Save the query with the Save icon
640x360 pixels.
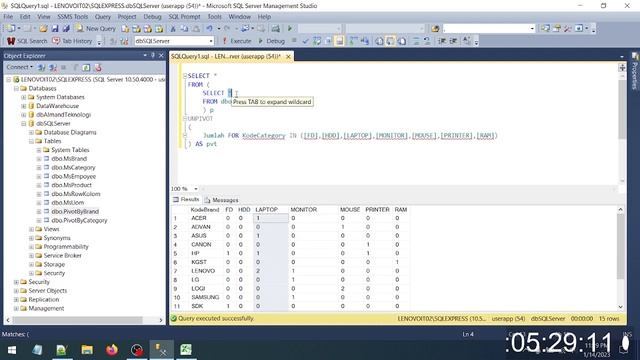55,29
